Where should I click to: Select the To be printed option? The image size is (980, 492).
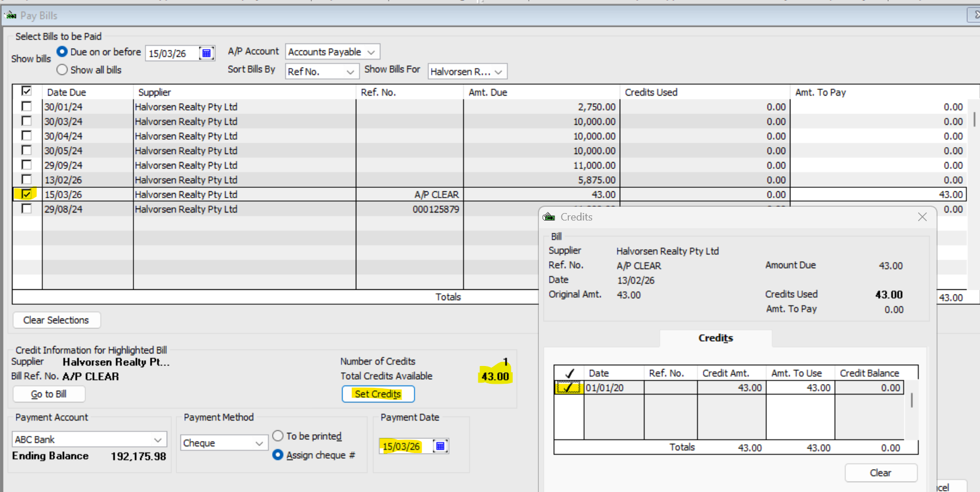[x=278, y=436]
